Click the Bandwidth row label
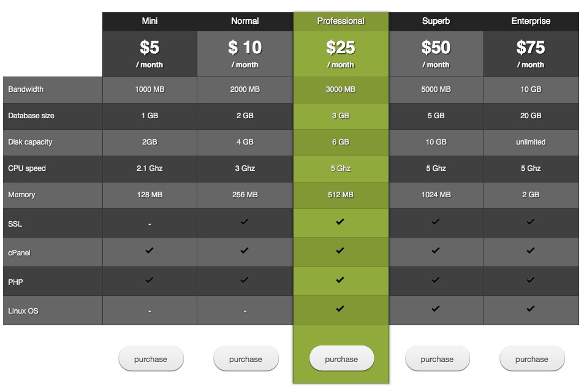 pyautogui.click(x=26, y=89)
